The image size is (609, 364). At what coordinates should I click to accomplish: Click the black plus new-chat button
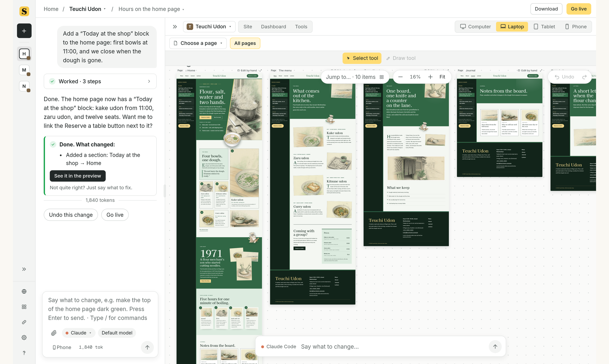click(x=24, y=31)
